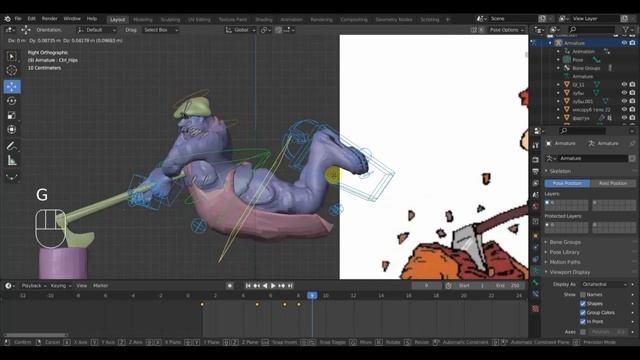Image resolution: width=640 pixels, height=360 pixels.
Task: Click the move gizmo icon beside Orientation
Action: pyautogui.click(x=26, y=30)
